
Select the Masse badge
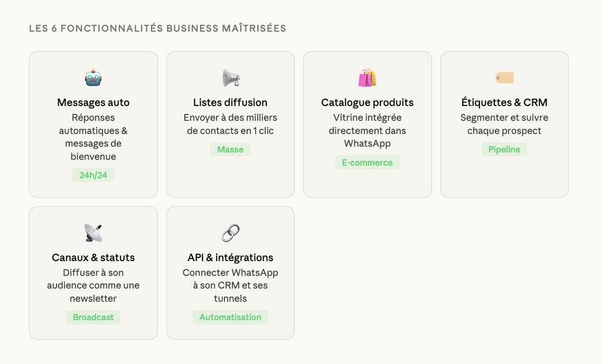tap(230, 149)
